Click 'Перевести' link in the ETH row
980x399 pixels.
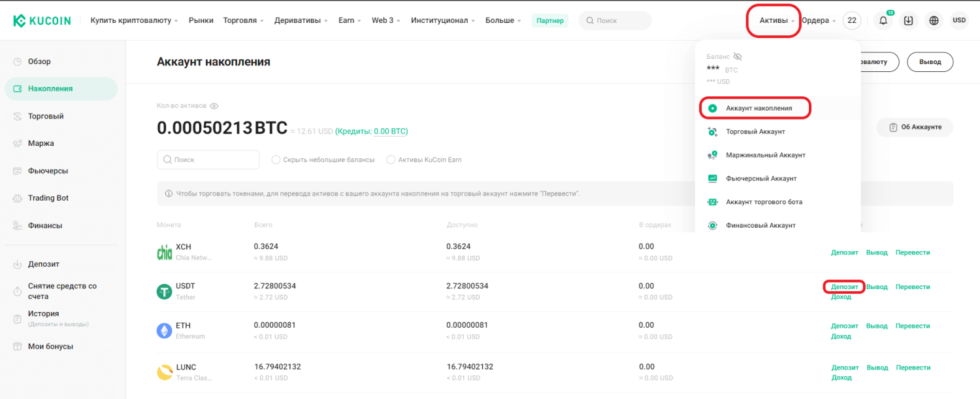point(913,326)
